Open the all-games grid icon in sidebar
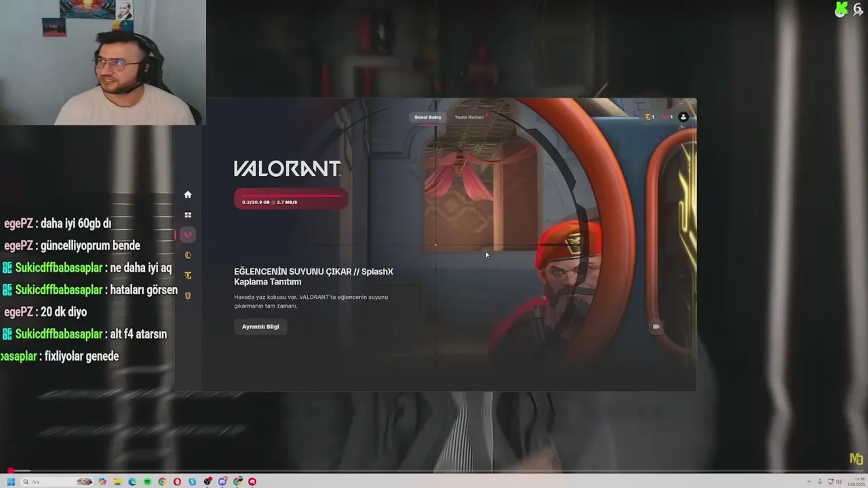868x488 pixels. click(x=188, y=215)
